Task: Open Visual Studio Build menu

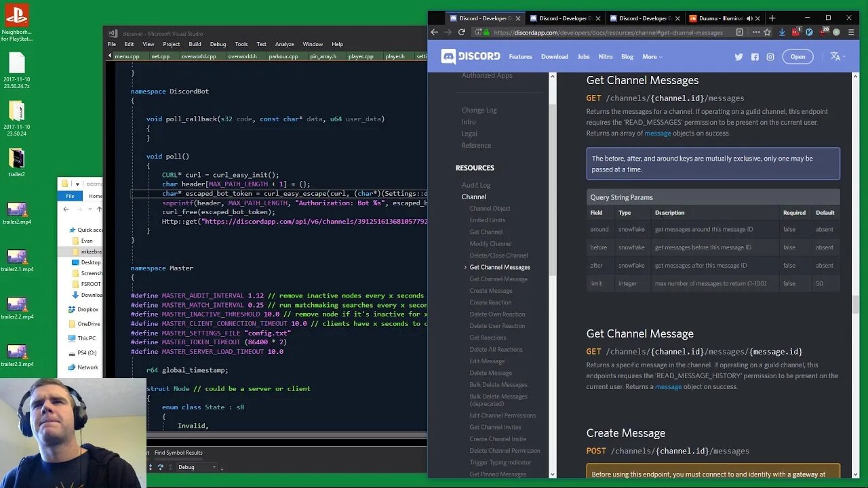Action: [x=195, y=44]
